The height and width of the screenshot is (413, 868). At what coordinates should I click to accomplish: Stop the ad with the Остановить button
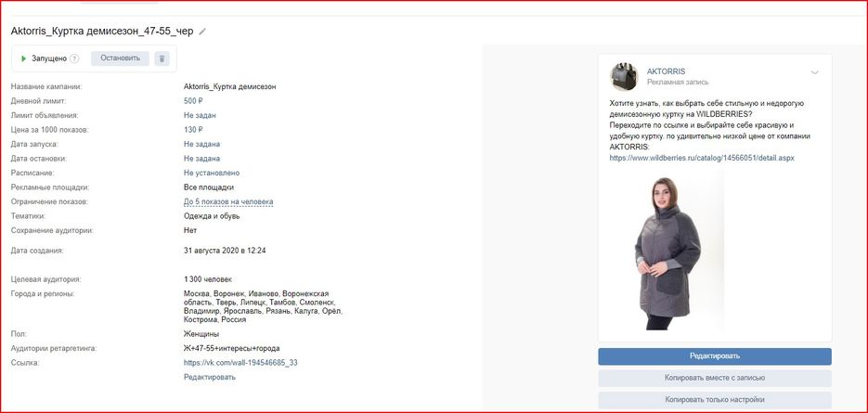point(120,58)
